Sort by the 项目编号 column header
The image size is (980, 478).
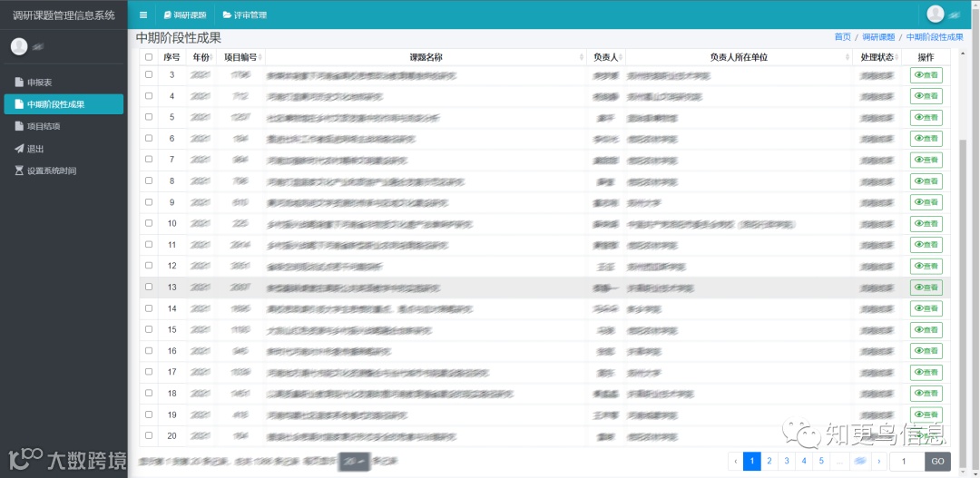pos(240,57)
